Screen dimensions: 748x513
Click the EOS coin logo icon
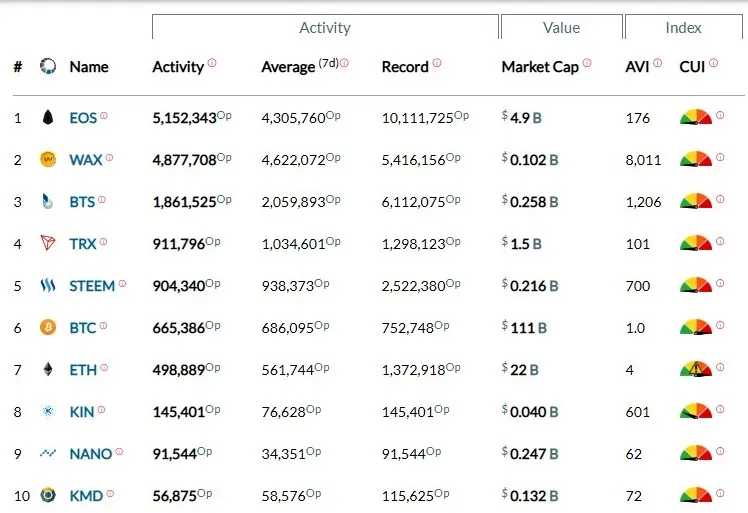tap(48, 117)
